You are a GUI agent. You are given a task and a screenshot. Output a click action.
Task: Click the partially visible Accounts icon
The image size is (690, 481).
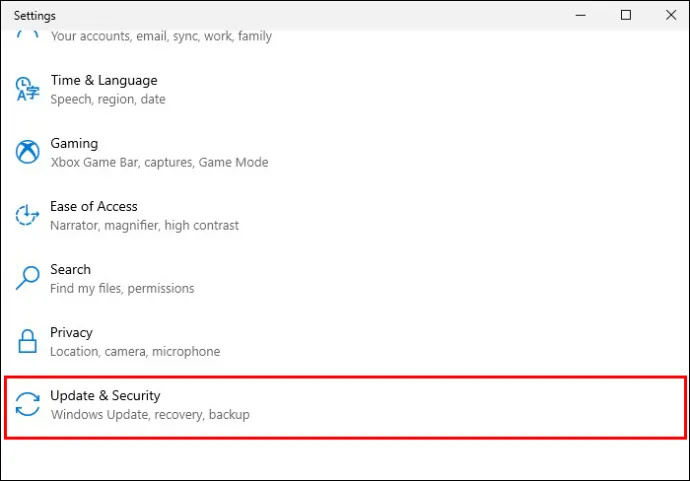(x=27, y=34)
